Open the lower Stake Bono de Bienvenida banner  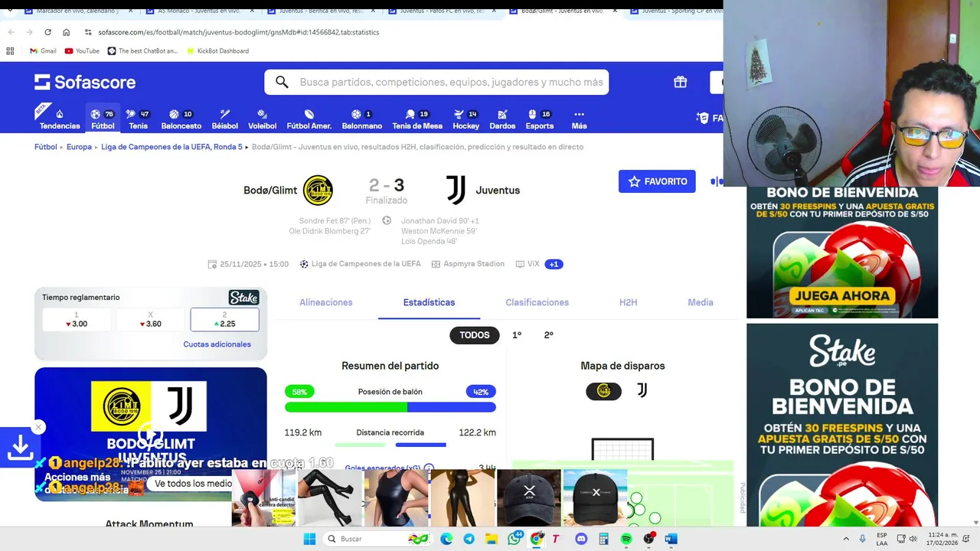pyautogui.click(x=842, y=425)
